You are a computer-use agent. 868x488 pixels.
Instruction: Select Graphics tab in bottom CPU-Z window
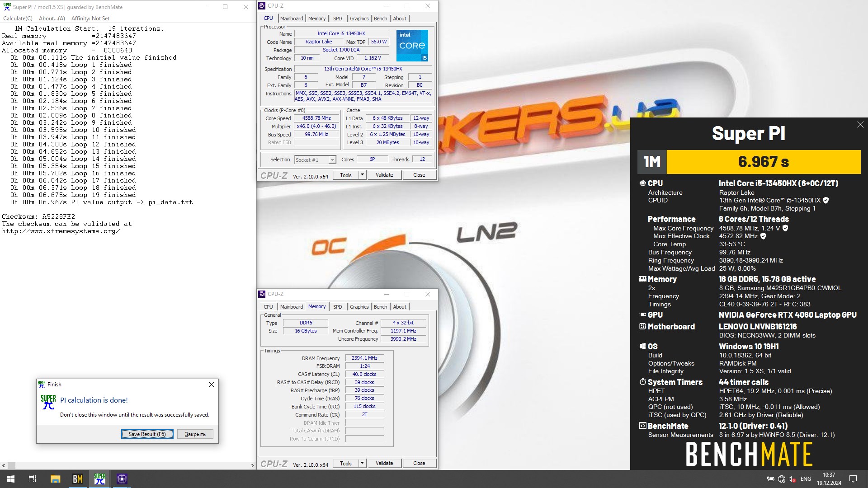[359, 307]
